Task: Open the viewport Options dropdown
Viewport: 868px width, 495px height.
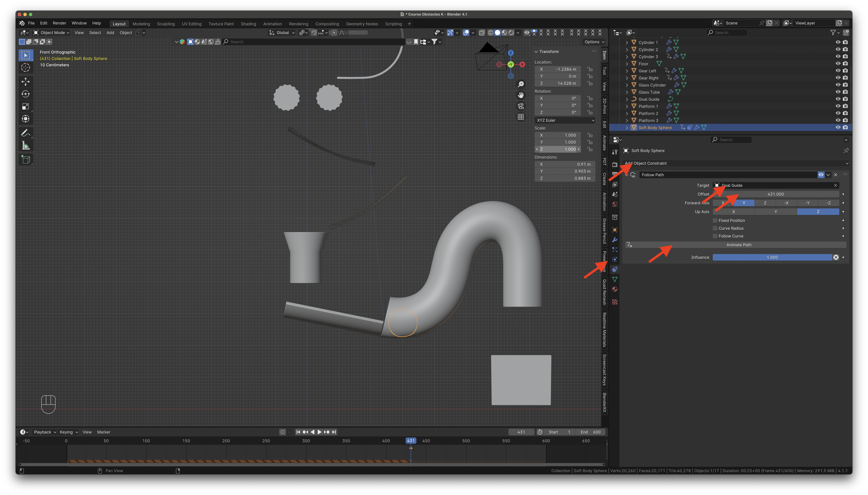Action: (x=594, y=42)
